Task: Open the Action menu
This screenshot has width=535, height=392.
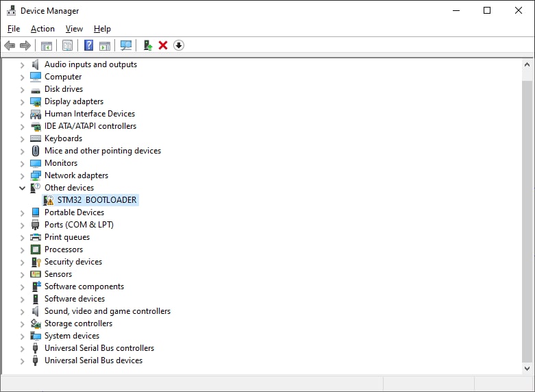Action: point(42,29)
